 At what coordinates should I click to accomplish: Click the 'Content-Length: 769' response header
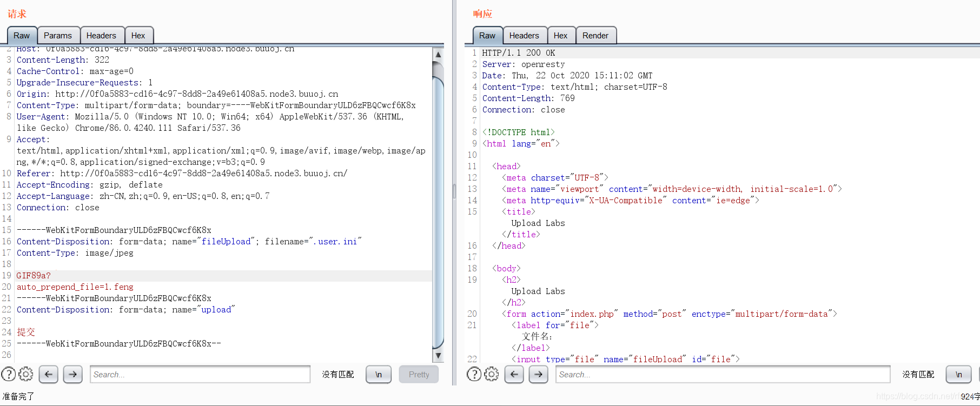pos(528,98)
